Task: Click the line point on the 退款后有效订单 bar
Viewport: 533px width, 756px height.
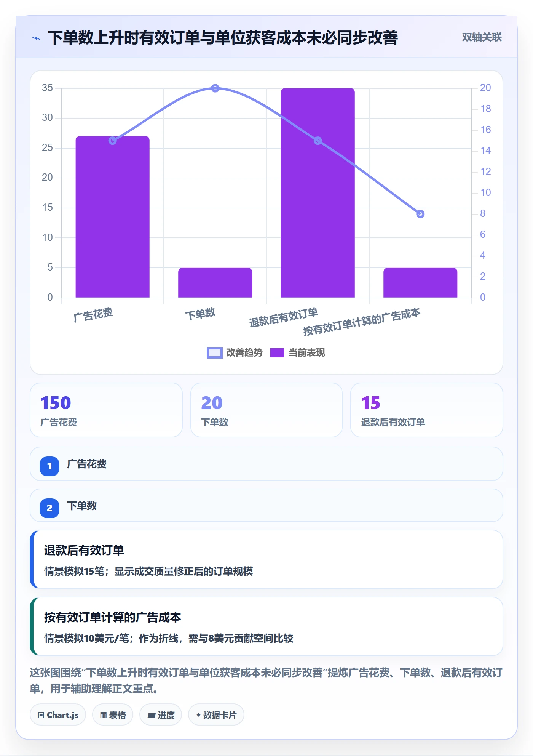Action: tap(318, 141)
